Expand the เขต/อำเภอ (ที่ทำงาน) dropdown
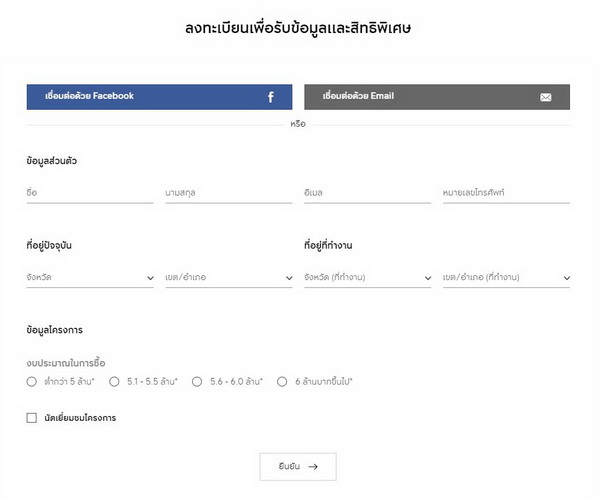The image size is (600, 502). 506,277
